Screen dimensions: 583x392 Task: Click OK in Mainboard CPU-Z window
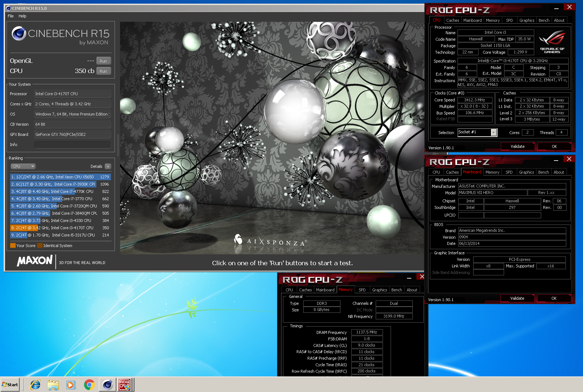(554, 298)
